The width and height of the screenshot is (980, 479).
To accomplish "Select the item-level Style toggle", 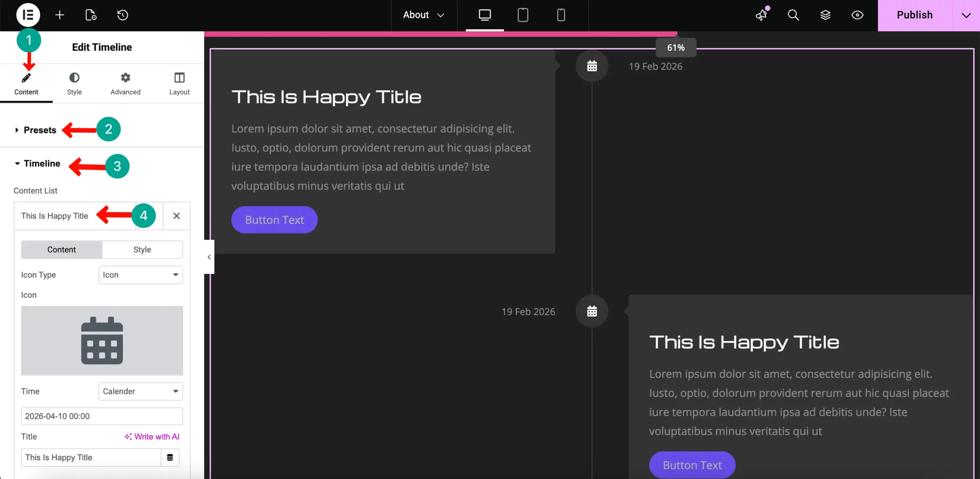I will [x=142, y=249].
